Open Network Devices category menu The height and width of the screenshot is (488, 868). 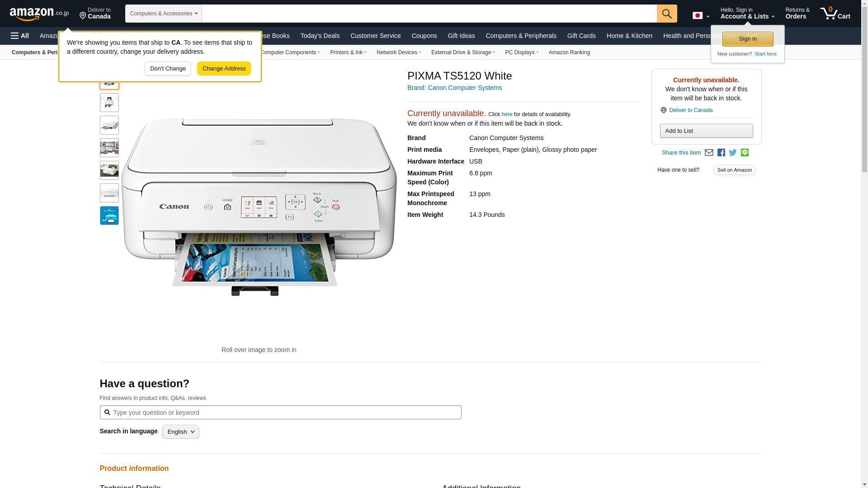pos(399,52)
